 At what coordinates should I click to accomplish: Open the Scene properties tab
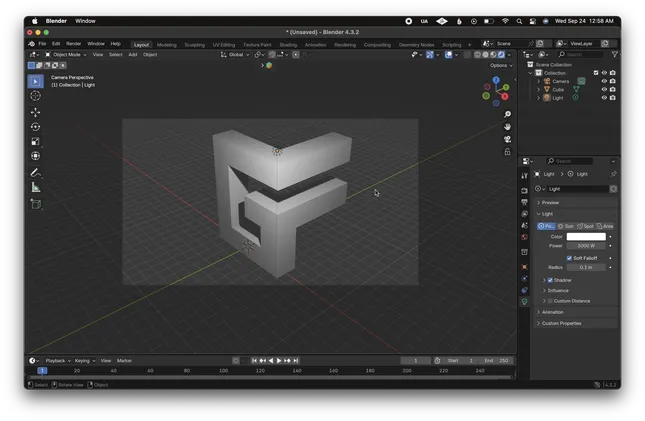524,225
